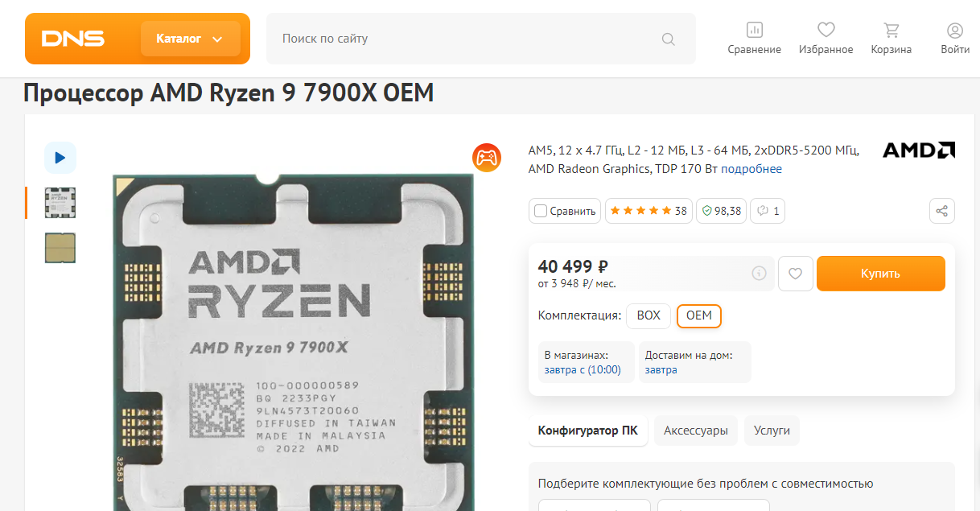Open the Сравнение comparison icon in header
Image resolution: width=980 pixels, height=511 pixels.
[754, 31]
